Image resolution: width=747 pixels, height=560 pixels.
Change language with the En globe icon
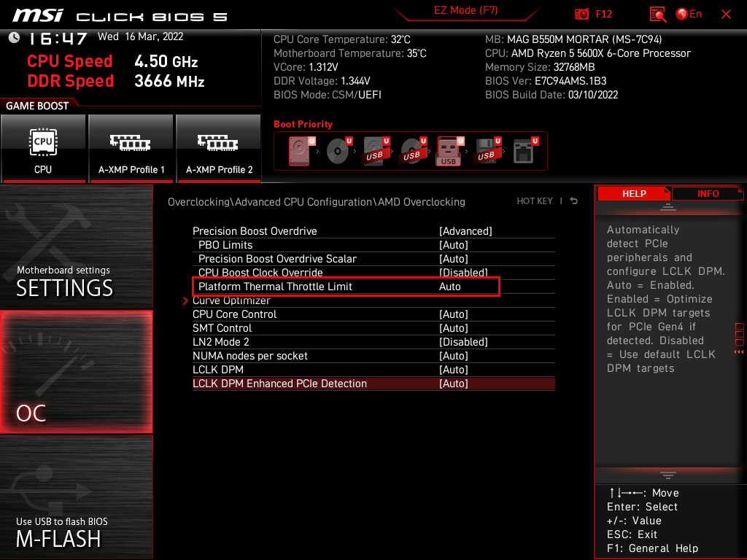click(x=689, y=15)
